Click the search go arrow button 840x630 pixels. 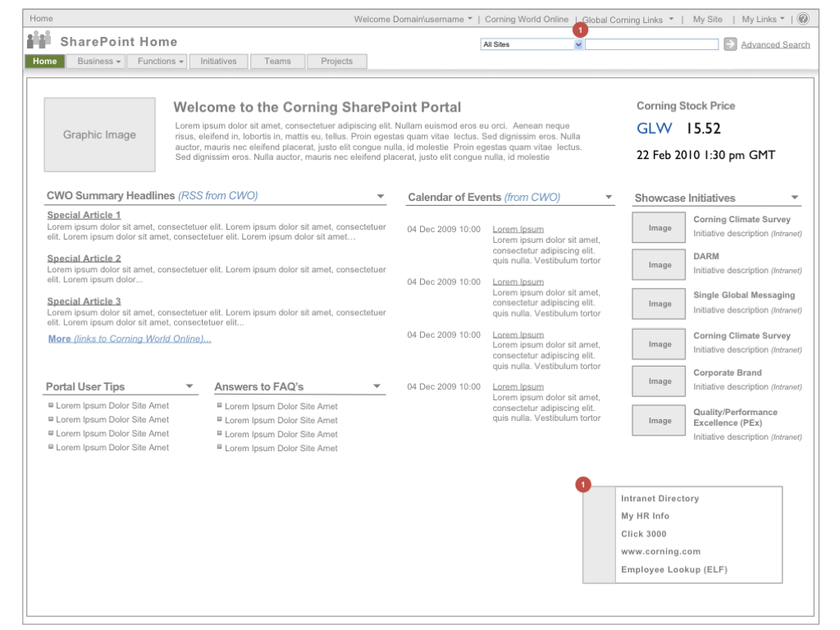(730, 44)
